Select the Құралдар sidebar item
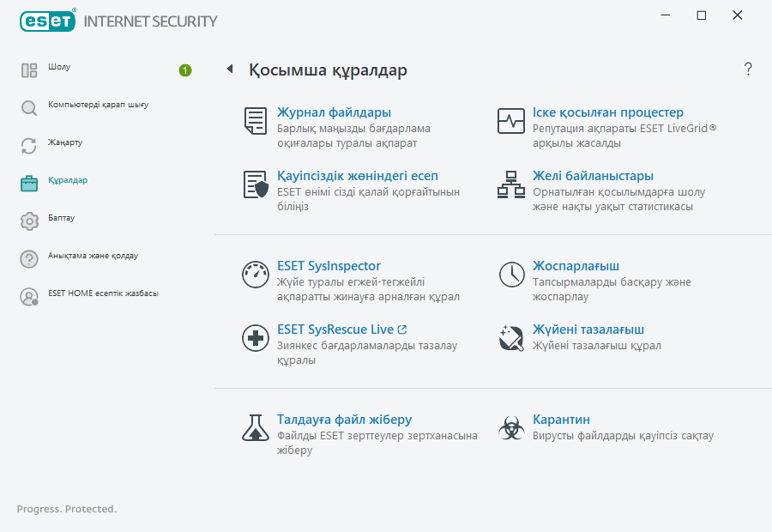The height and width of the screenshot is (532, 772). [x=68, y=180]
